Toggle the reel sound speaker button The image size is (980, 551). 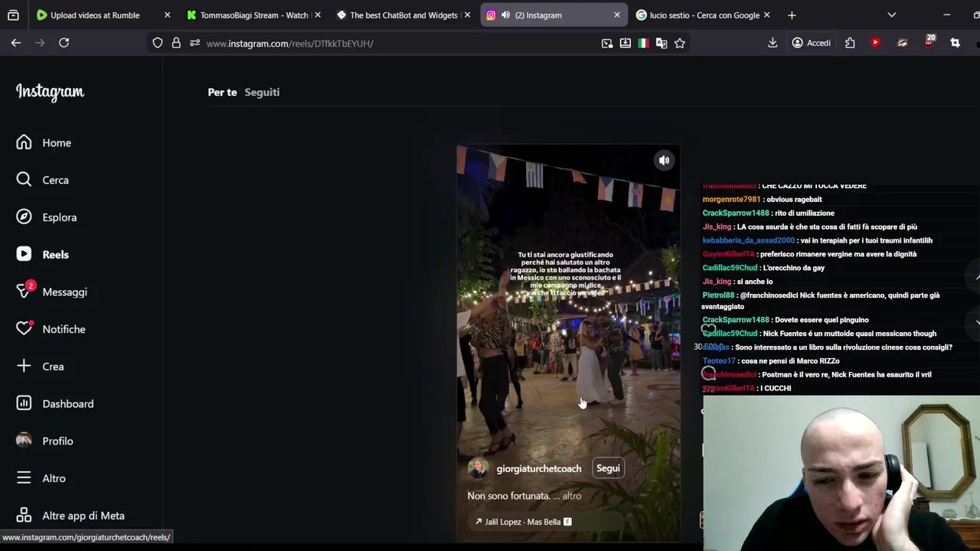coord(664,160)
